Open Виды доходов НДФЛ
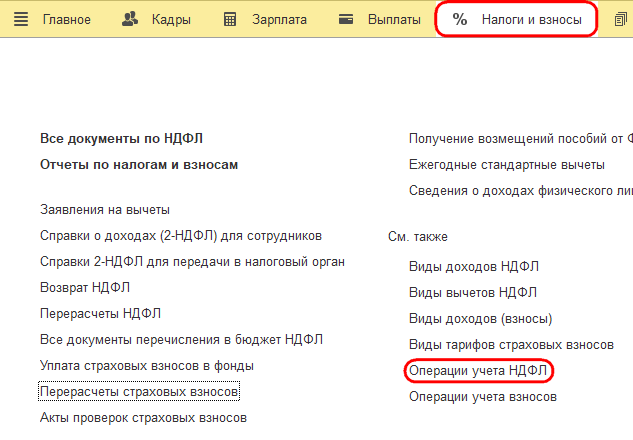The height and width of the screenshot is (440, 633). [474, 267]
